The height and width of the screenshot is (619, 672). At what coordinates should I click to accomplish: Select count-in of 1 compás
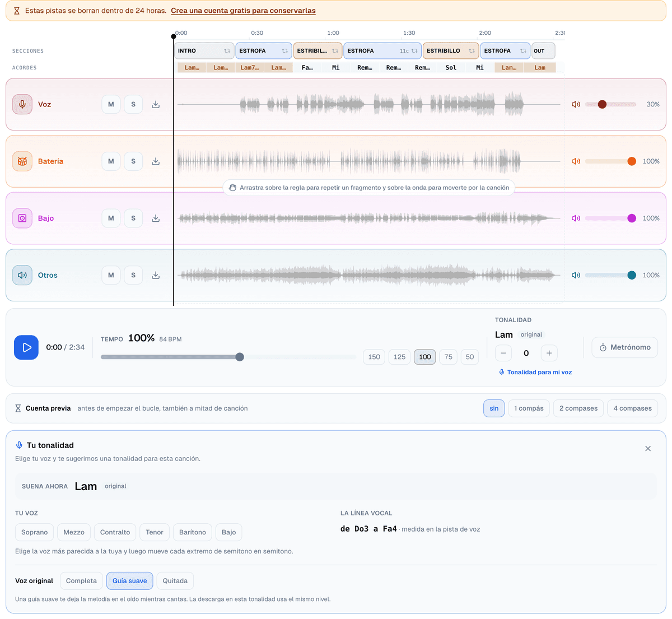(529, 408)
